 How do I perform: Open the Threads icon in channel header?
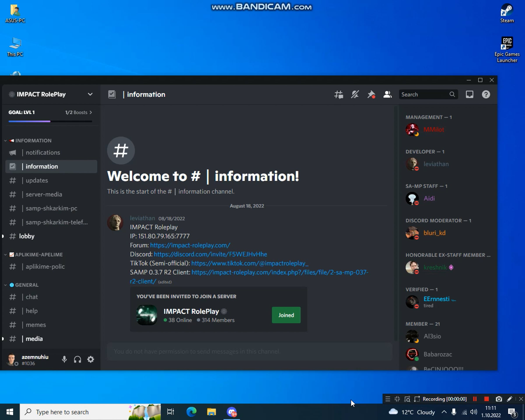click(338, 94)
